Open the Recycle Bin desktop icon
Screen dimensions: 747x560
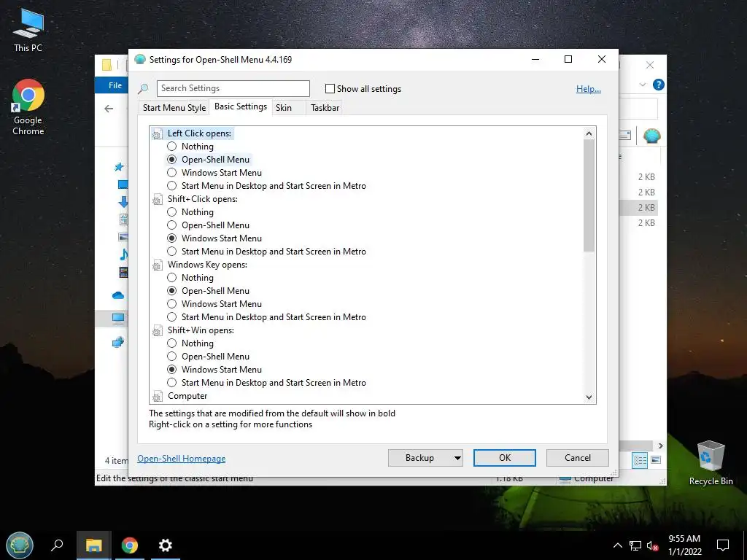pyautogui.click(x=711, y=463)
